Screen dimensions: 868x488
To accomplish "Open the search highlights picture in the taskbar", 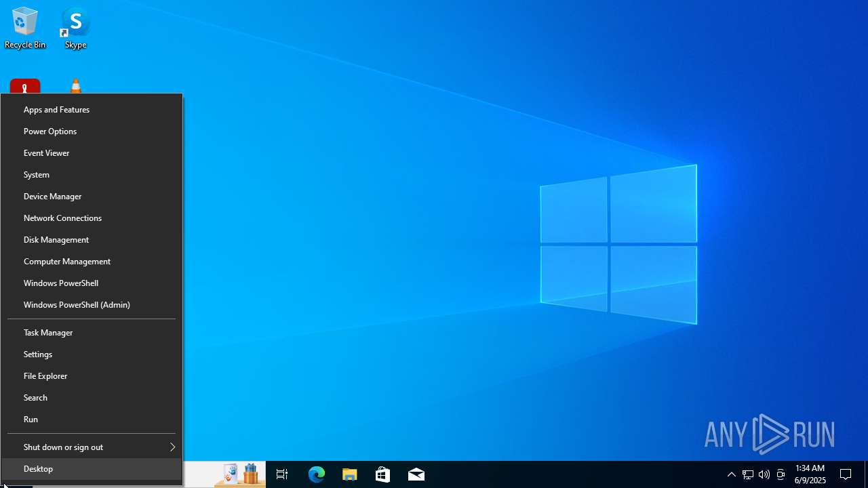I will (x=239, y=474).
